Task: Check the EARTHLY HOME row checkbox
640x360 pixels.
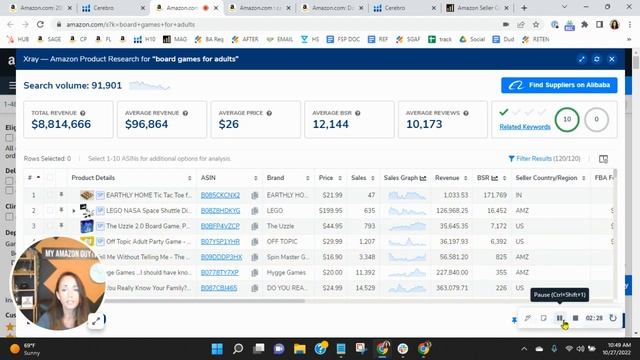Action: point(50,196)
